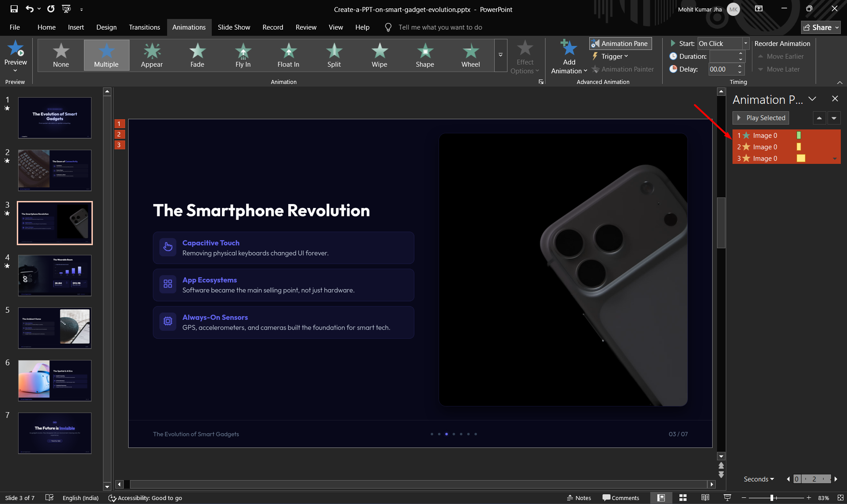Apply the Shape animation effect
Image resolution: width=847 pixels, height=504 pixels.
[x=425, y=55]
